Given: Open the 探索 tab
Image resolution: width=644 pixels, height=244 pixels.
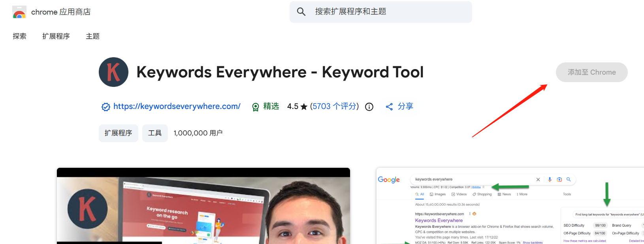Looking at the screenshot, I should point(19,36).
